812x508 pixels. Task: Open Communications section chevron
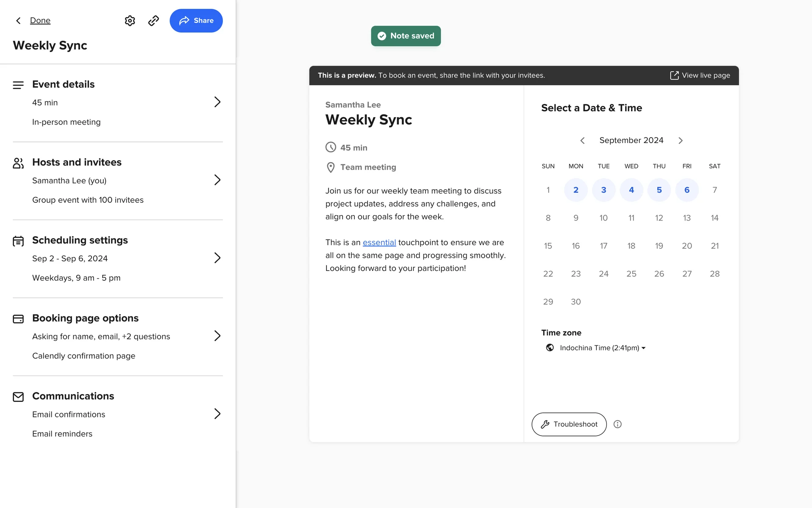(217, 414)
